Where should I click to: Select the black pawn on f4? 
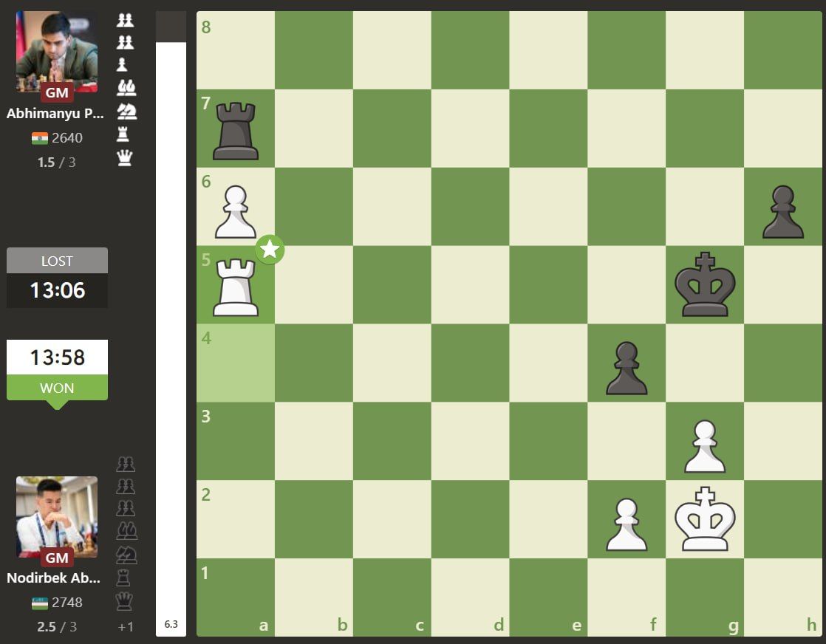[627, 368]
